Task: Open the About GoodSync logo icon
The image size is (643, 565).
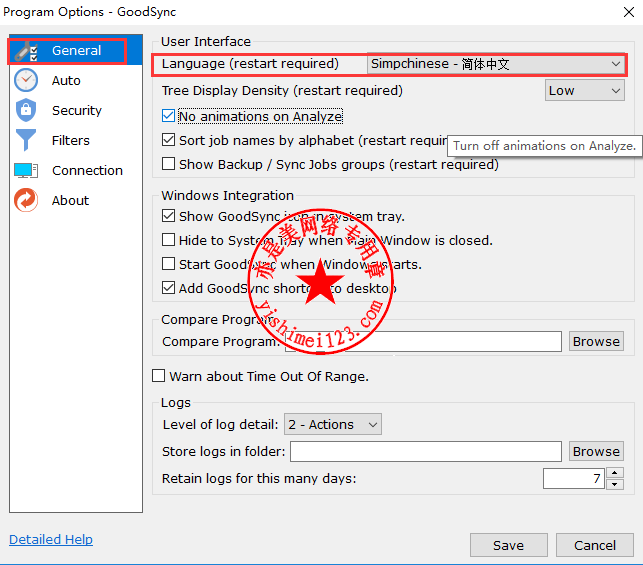Action: tap(26, 200)
